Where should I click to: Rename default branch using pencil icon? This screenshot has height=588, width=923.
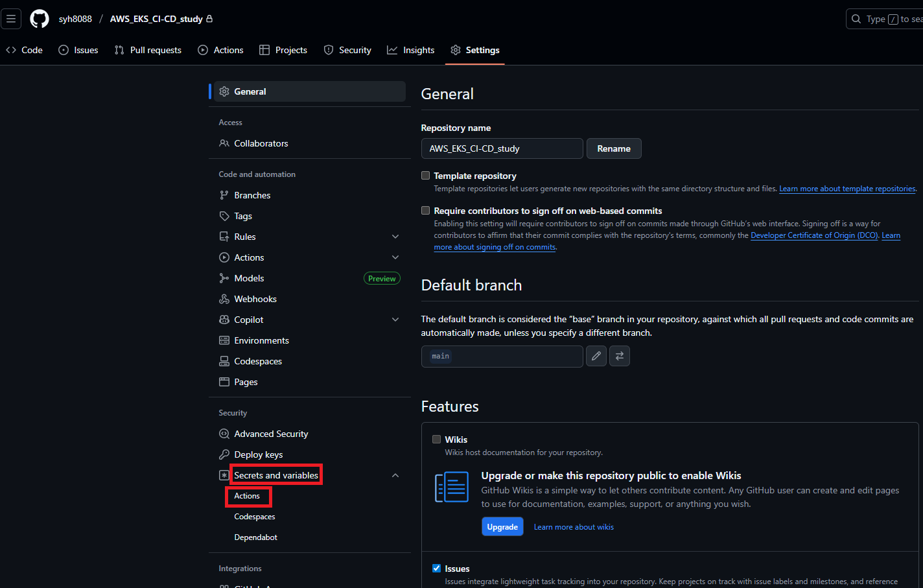[x=596, y=356]
